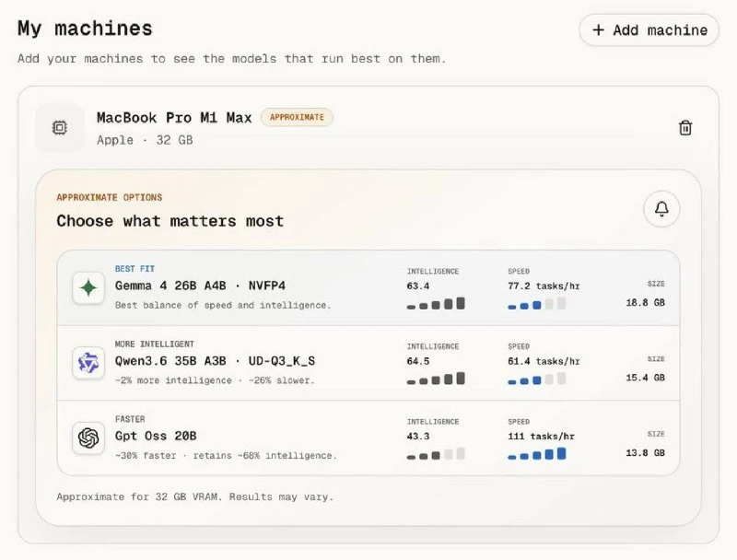Image resolution: width=737 pixels, height=560 pixels.
Task: Click Approximate for 32 GB VRAM note
Action: click(x=195, y=497)
